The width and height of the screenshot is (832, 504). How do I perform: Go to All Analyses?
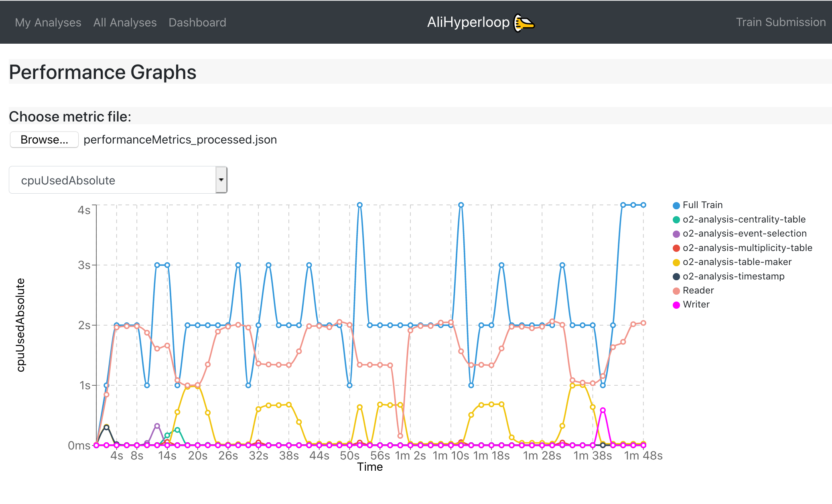(x=125, y=22)
